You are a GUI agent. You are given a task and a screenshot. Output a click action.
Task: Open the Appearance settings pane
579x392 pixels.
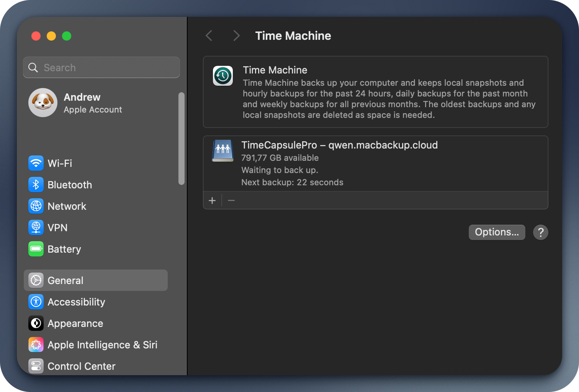[96, 323]
